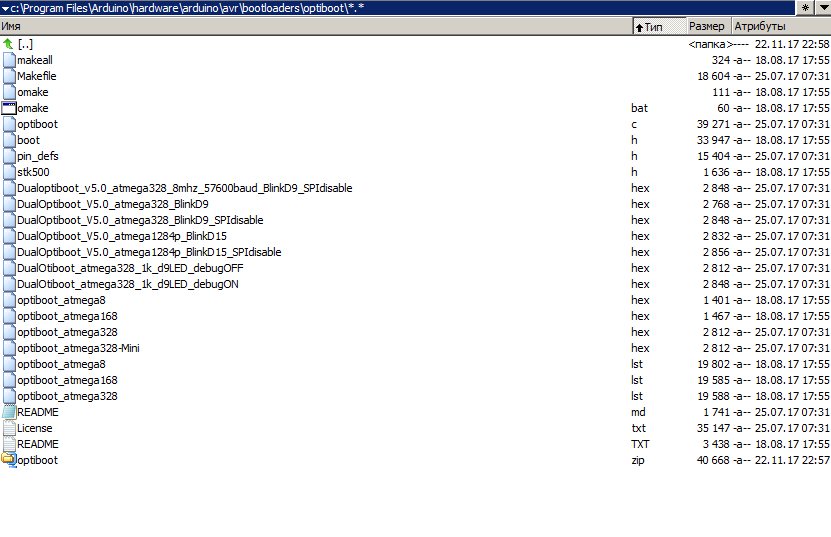Select the optiboot c file icon
Viewport: 831px width, 537px height.
pos(9,124)
